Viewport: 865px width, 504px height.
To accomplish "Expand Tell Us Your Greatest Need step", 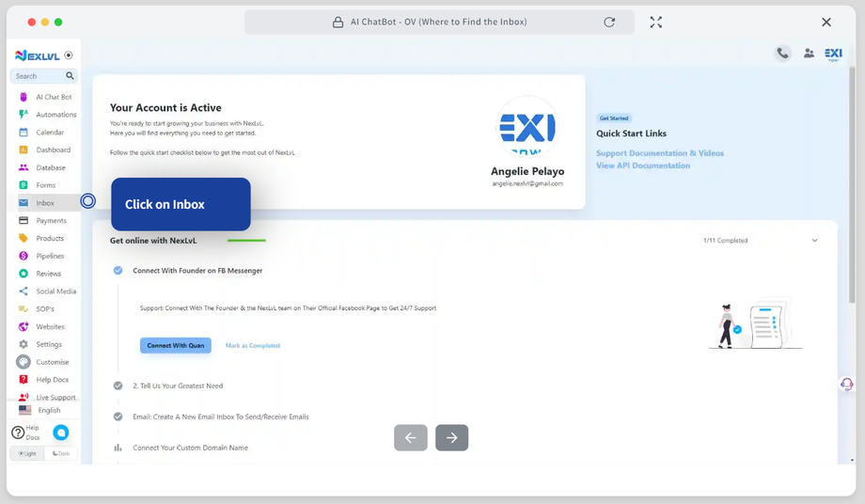I will point(178,386).
